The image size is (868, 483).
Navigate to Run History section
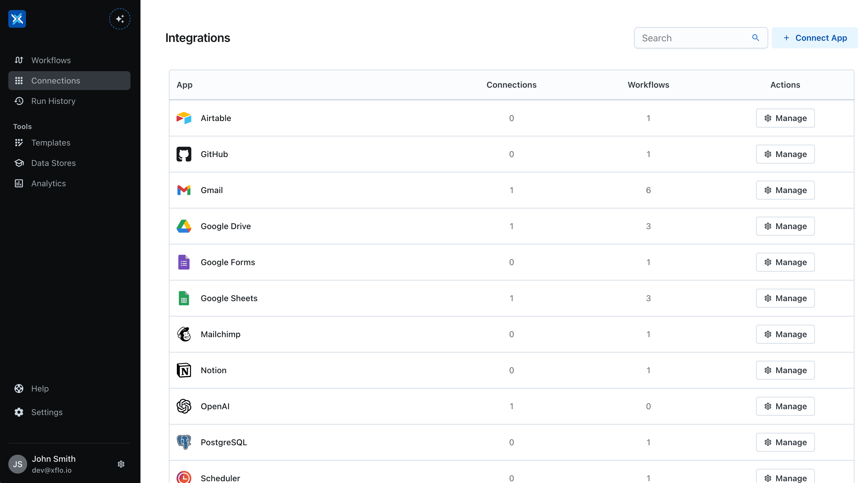click(53, 100)
